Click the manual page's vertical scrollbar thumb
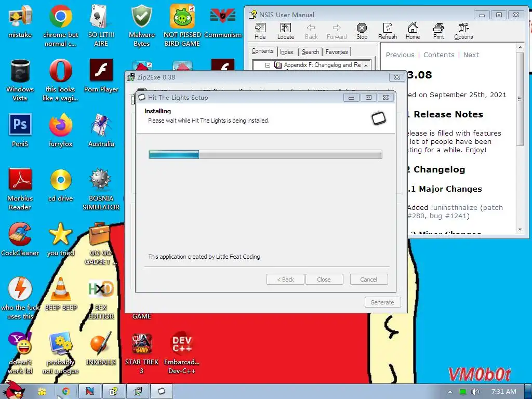The image size is (532, 399). pyautogui.click(x=520, y=99)
